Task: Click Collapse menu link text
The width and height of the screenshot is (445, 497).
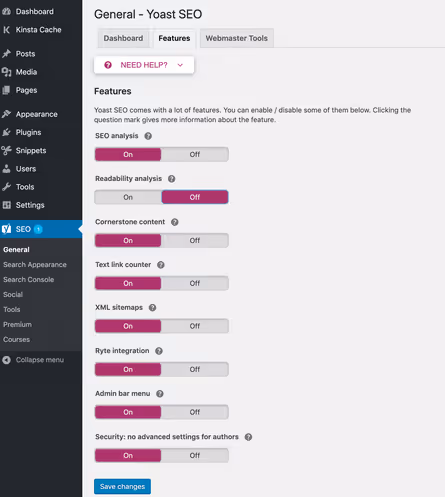Action: (40, 360)
